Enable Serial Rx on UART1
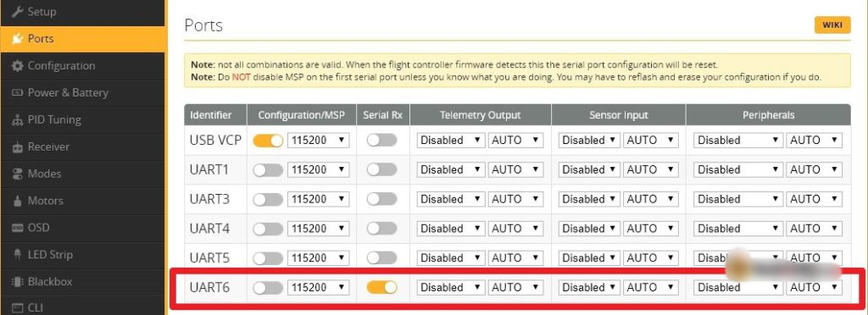This screenshot has height=315, width=868. [382, 169]
